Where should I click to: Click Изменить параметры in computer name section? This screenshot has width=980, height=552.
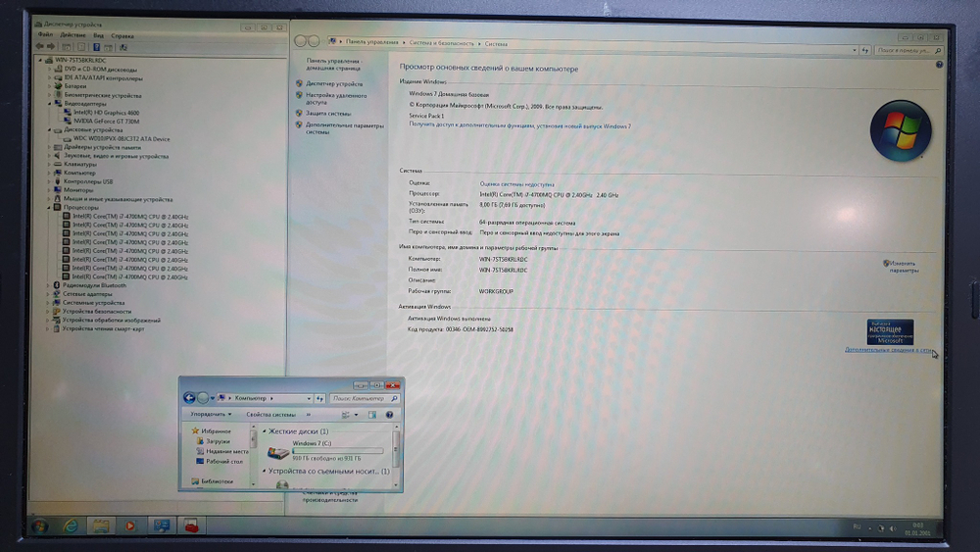tap(904, 267)
